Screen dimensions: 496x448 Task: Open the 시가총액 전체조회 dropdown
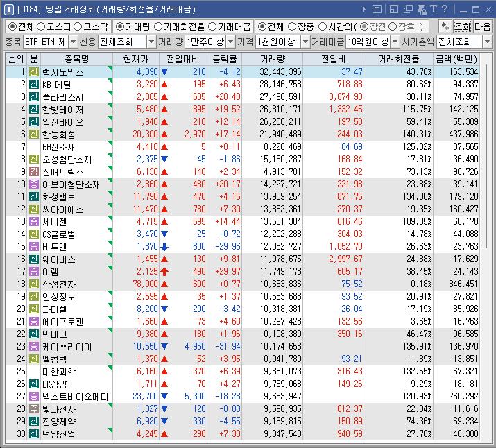487,42
